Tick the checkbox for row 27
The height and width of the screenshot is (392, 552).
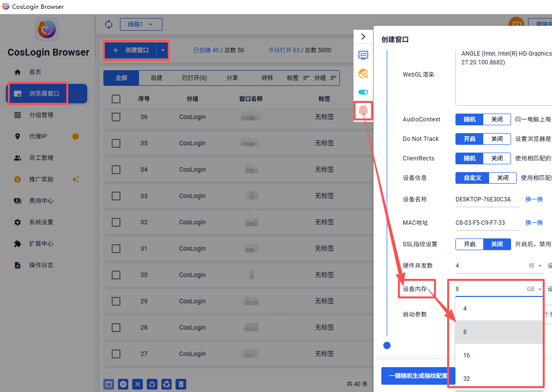[116, 354]
